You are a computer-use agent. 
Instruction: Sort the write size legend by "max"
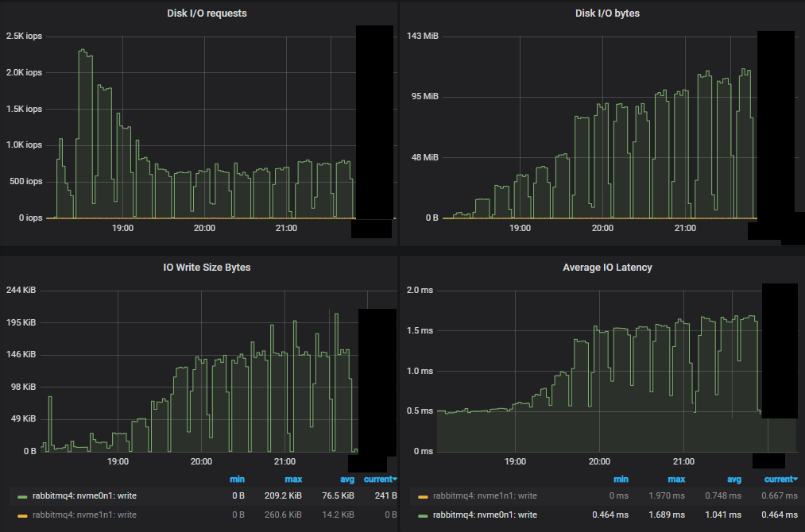(293, 479)
